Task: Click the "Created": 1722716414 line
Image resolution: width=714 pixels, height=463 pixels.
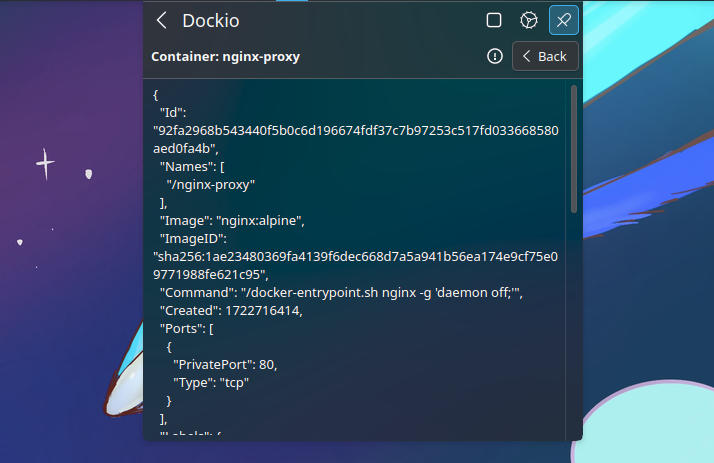Action: click(231, 311)
